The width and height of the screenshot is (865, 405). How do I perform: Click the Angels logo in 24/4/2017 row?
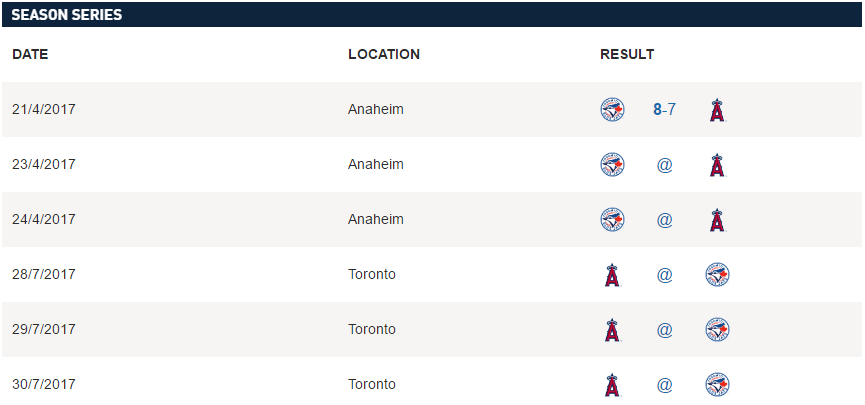[x=717, y=220]
